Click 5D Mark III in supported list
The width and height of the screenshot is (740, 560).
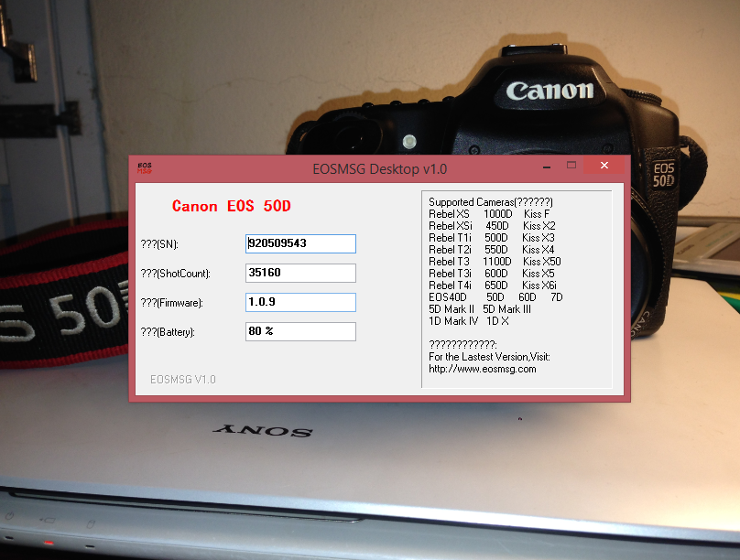[x=506, y=309]
